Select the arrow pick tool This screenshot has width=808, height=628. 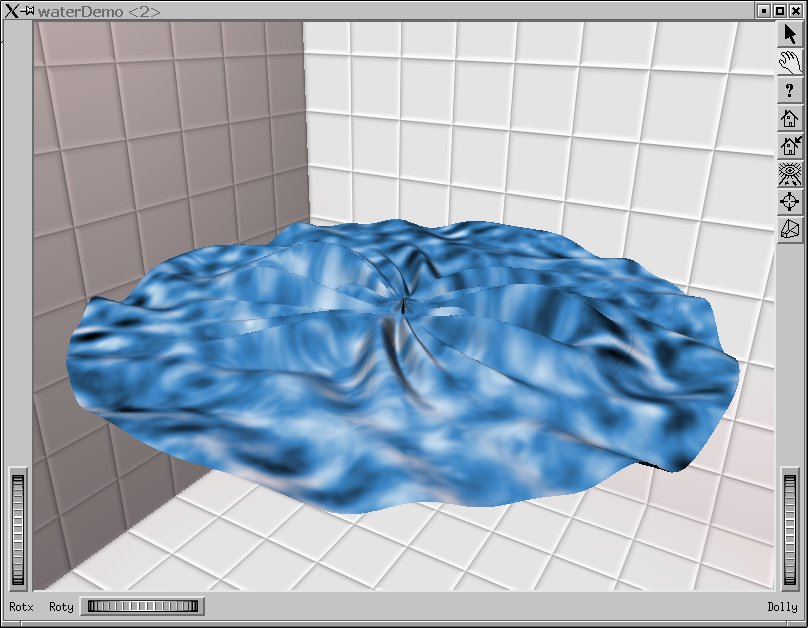[x=789, y=35]
